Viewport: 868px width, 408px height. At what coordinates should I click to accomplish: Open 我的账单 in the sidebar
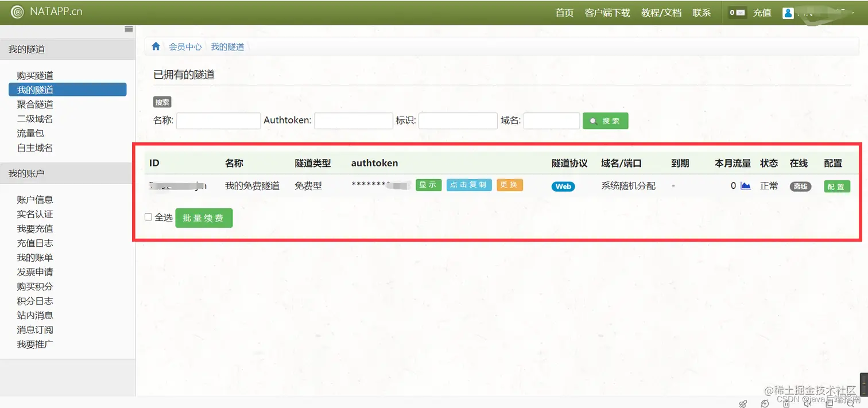coord(35,257)
